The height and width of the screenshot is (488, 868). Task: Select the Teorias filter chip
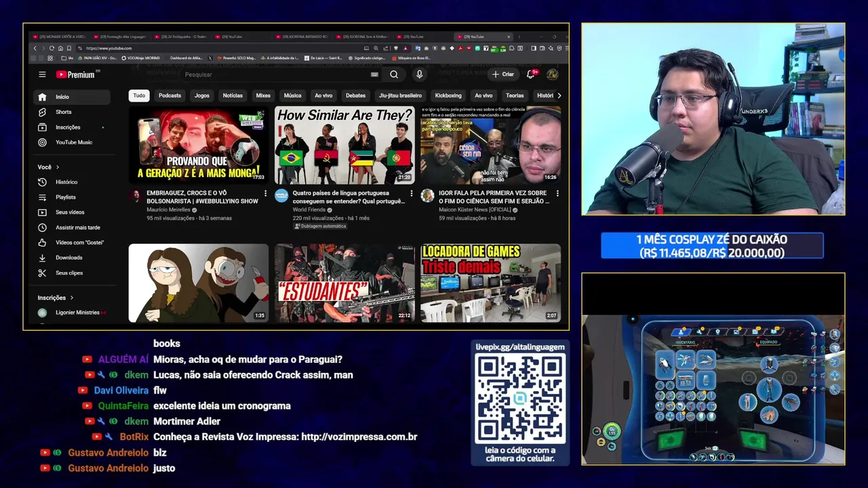515,96
